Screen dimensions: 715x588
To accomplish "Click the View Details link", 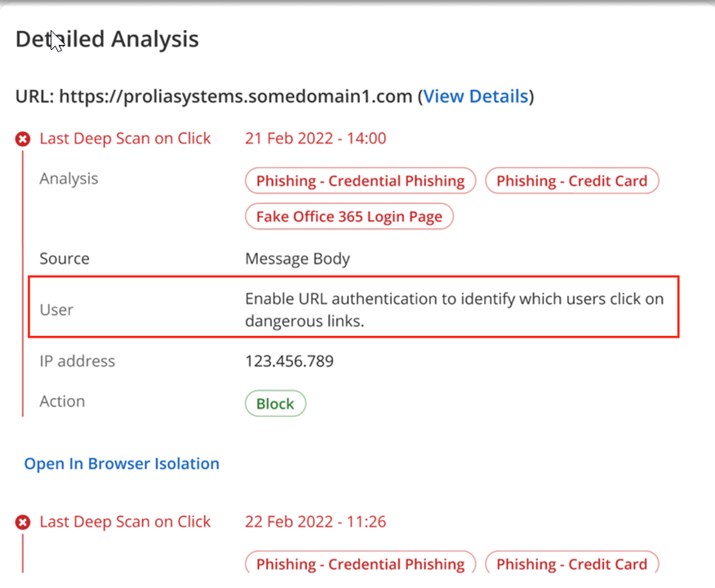I will click(475, 96).
